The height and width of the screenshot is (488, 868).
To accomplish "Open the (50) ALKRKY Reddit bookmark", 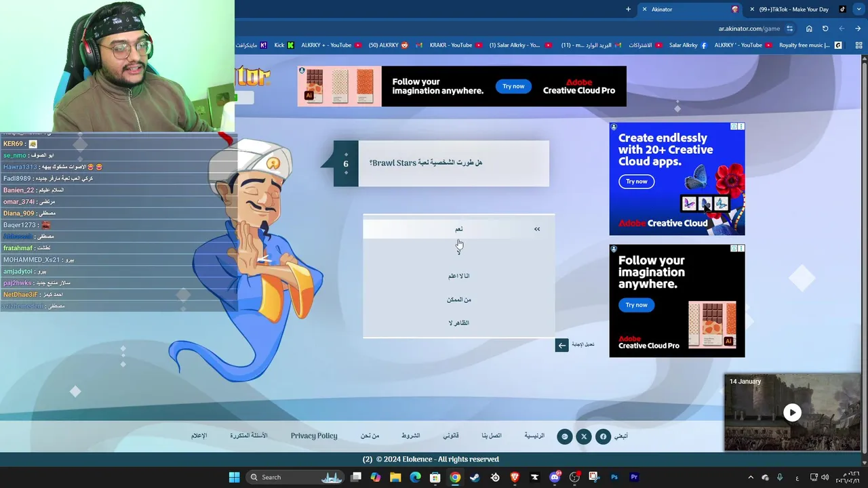I will 389,45.
